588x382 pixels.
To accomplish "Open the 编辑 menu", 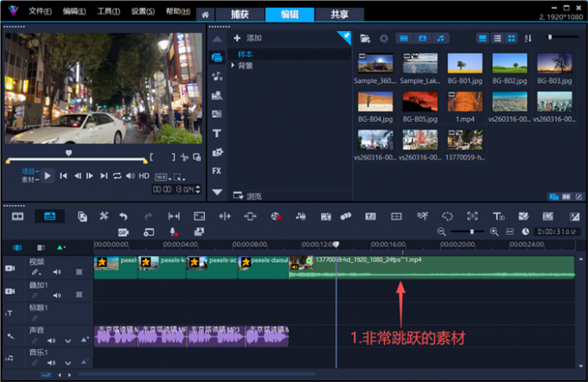I will pyautogui.click(x=74, y=11).
